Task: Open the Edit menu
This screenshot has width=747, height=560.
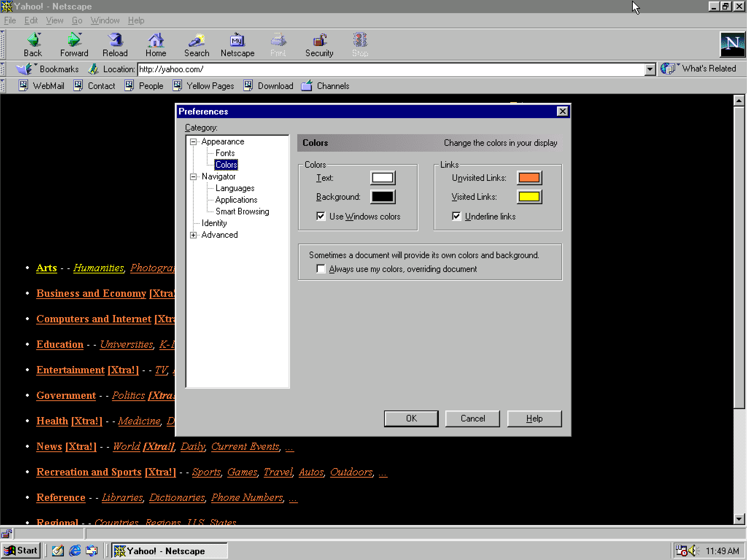Action: click(x=31, y=20)
